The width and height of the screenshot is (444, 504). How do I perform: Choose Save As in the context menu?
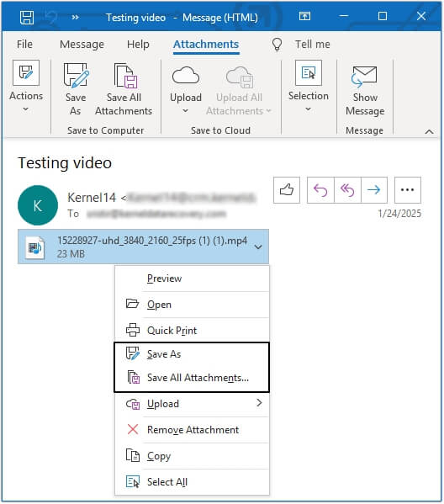point(192,354)
